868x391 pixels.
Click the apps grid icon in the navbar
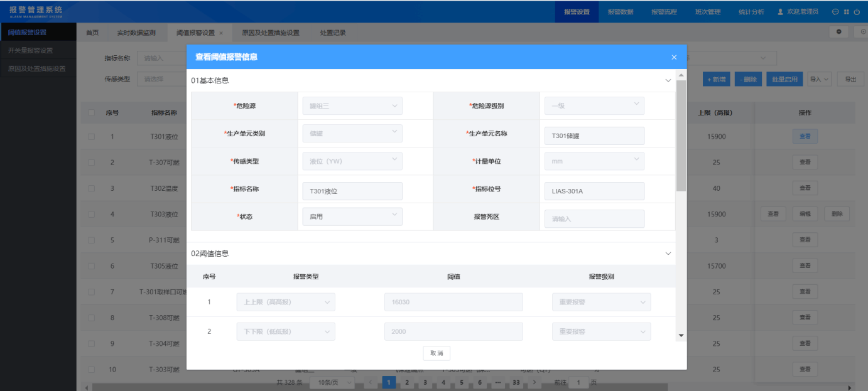click(x=846, y=10)
